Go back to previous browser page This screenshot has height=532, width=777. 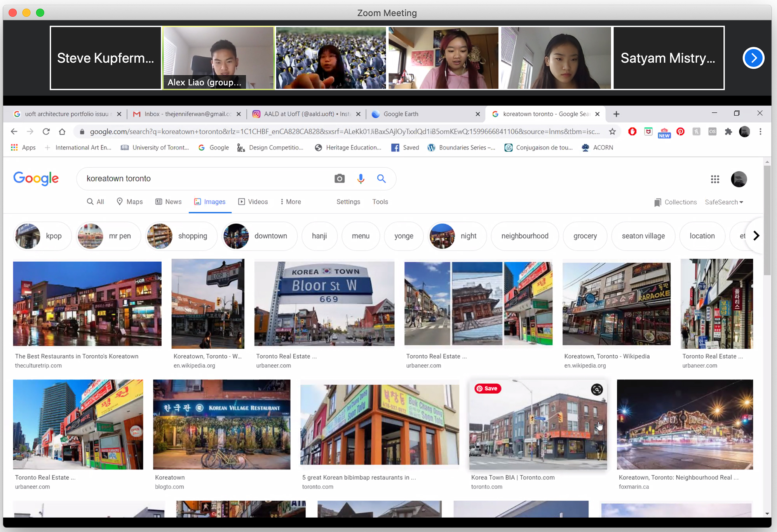[14, 132]
